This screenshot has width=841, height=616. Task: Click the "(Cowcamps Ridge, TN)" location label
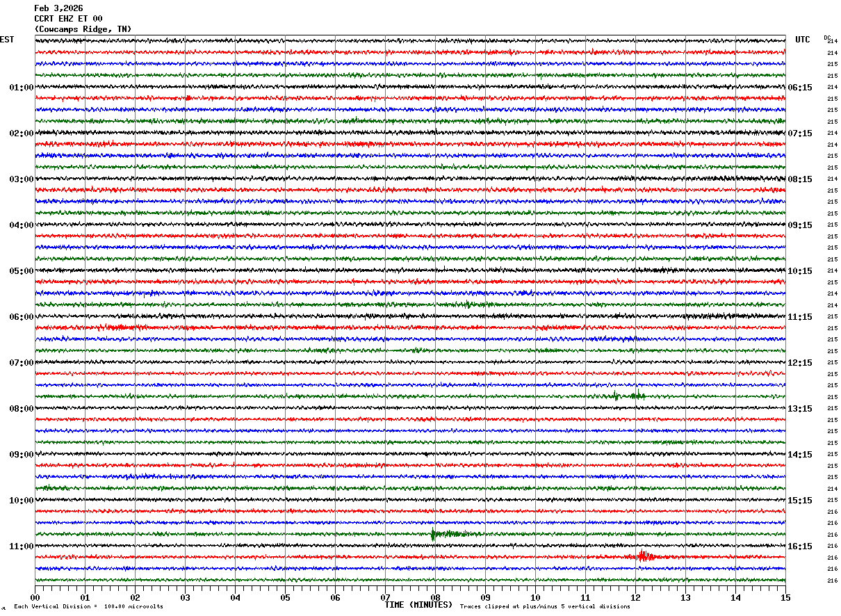coord(83,29)
